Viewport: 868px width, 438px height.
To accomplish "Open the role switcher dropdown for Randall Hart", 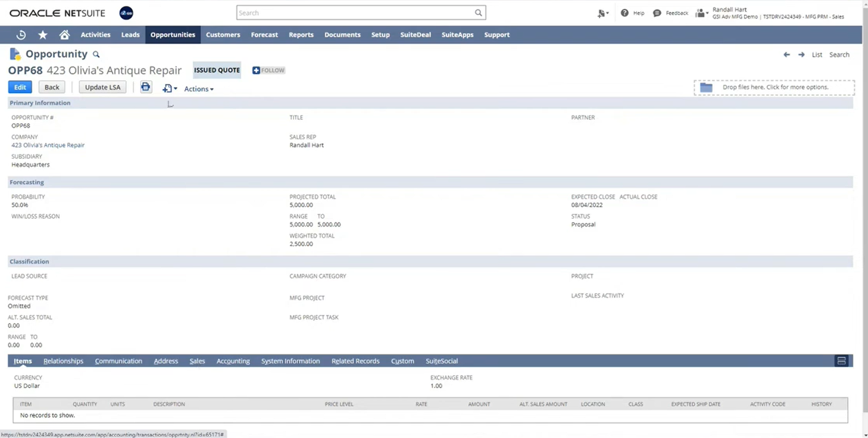I will pos(702,13).
